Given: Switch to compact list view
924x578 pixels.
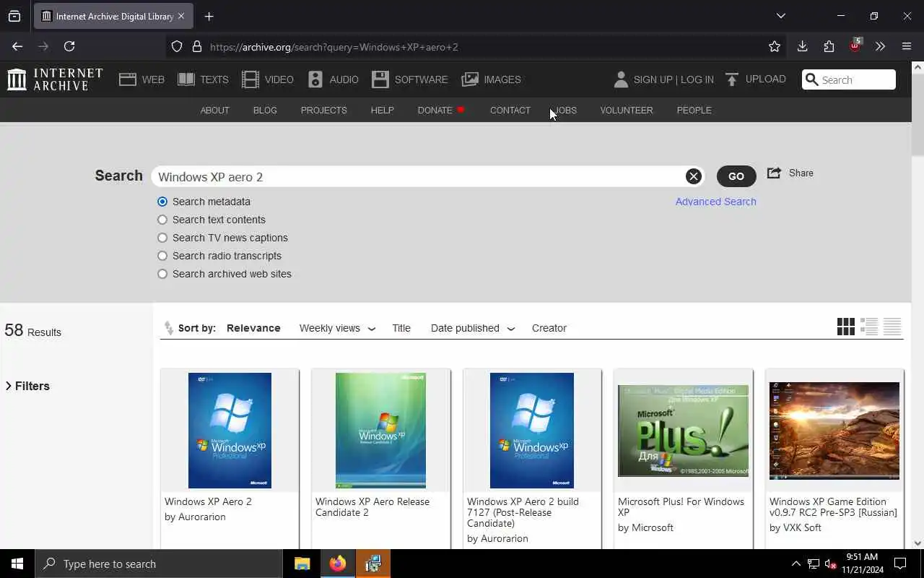Looking at the screenshot, I should (892, 327).
